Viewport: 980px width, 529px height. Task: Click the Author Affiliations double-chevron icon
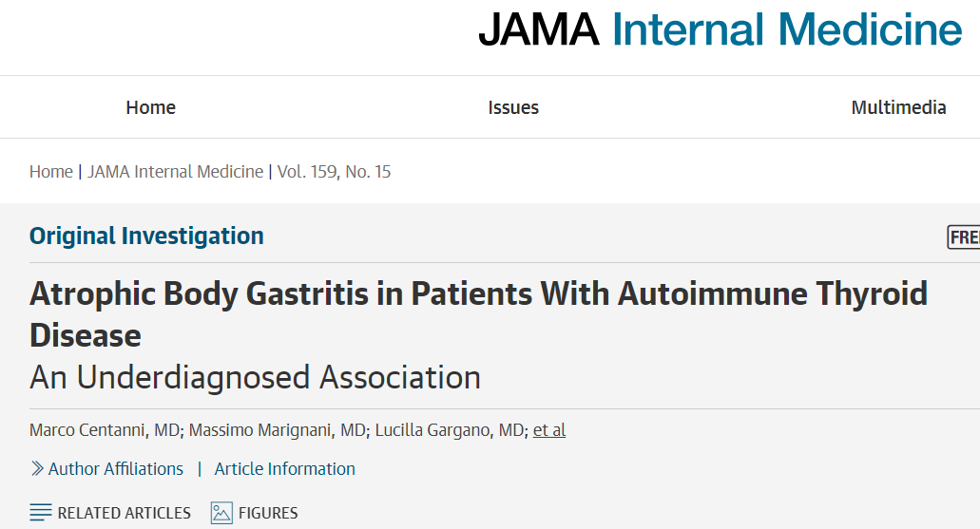[x=37, y=468]
